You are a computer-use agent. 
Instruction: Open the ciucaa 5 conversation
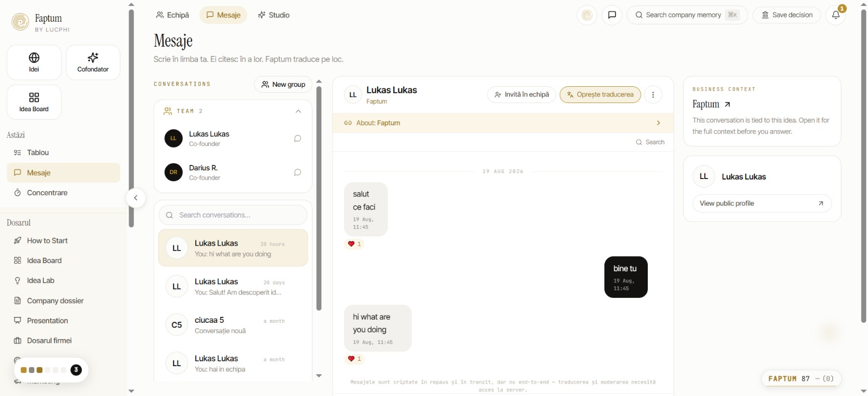233,325
